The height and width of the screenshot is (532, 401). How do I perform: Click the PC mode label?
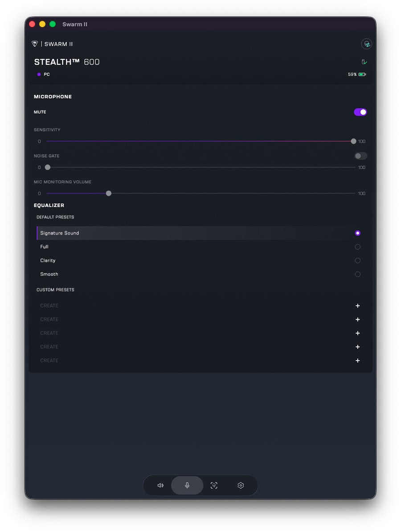(x=47, y=74)
